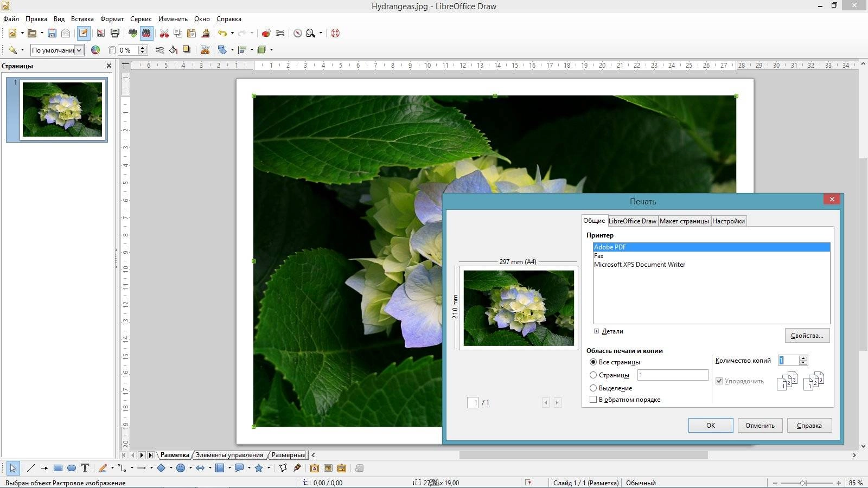Increase transparency percent spinner
868x488 pixels.
(x=143, y=48)
